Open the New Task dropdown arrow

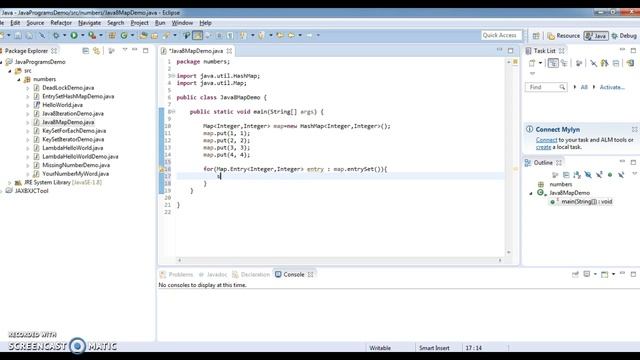pyautogui.click(x=540, y=63)
